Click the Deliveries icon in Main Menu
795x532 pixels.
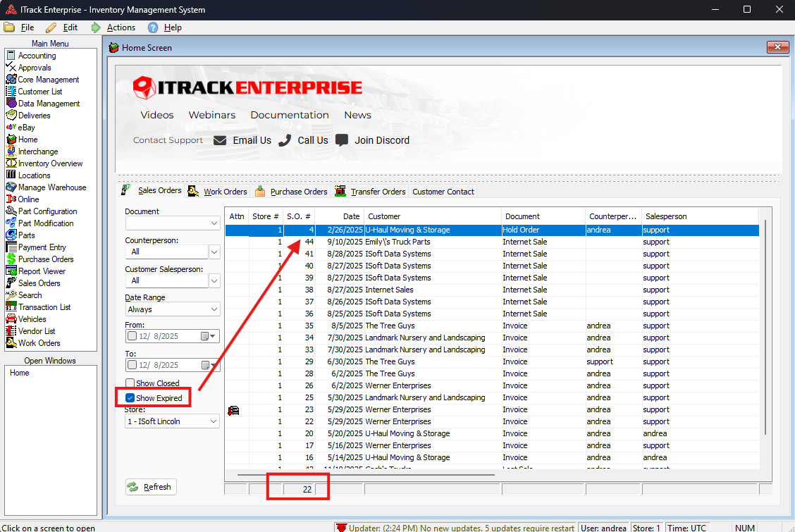tap(11, 115)
